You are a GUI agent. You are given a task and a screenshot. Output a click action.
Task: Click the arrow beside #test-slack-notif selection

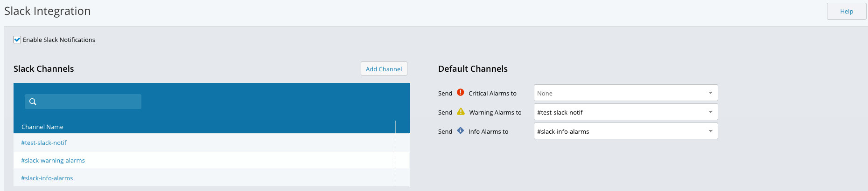710,112
